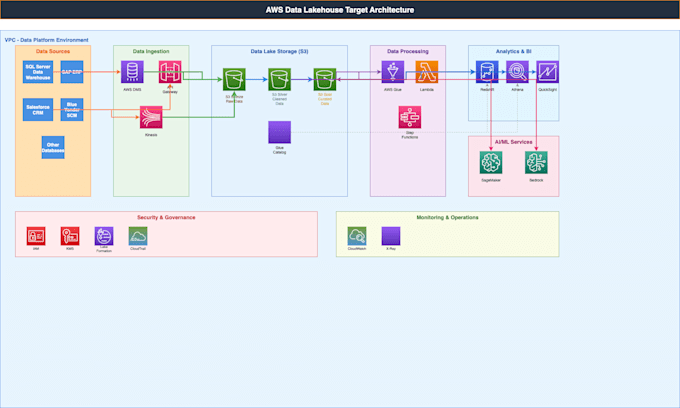Click the AWS Data Lakehouse Target Architecture title
The width and height of the screenshot is (680, 408).
tap(340, 10)
